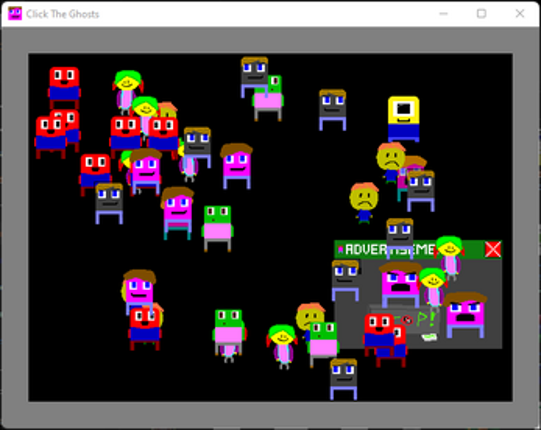Click the lower sad yellow face standing alone
541x430 pixels.
[364, 203]
